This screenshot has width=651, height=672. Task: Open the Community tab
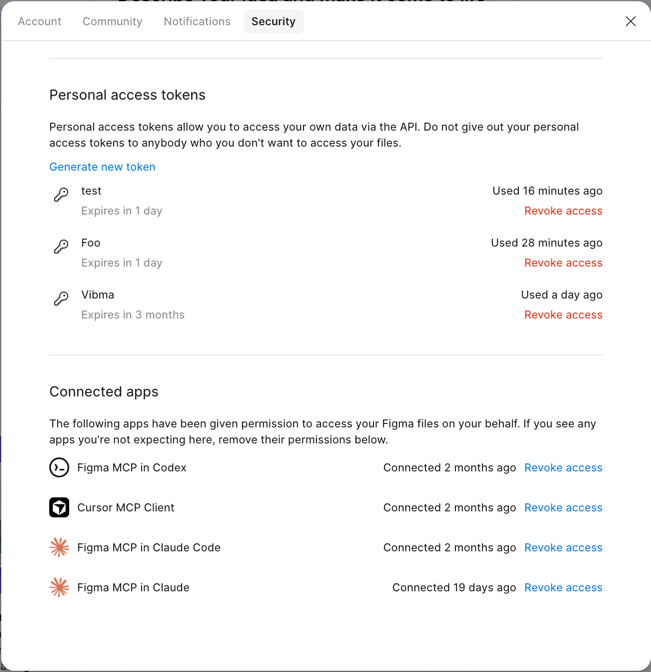(112, 21)
